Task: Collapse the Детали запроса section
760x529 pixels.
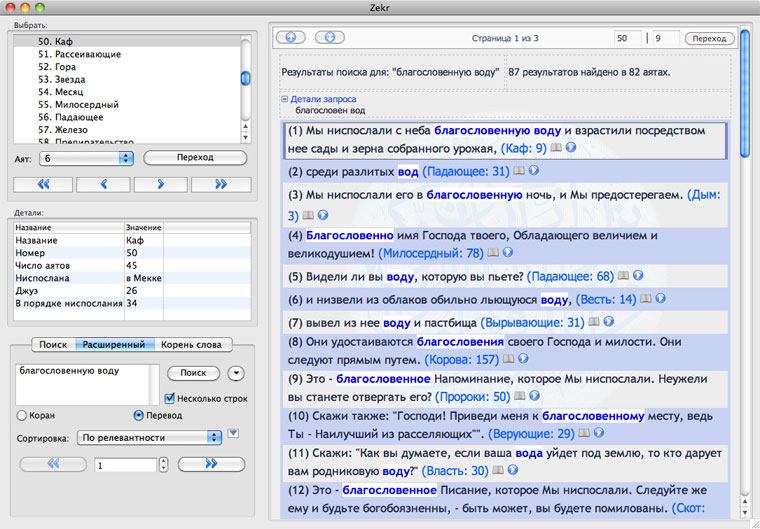Action: point(285,99)
